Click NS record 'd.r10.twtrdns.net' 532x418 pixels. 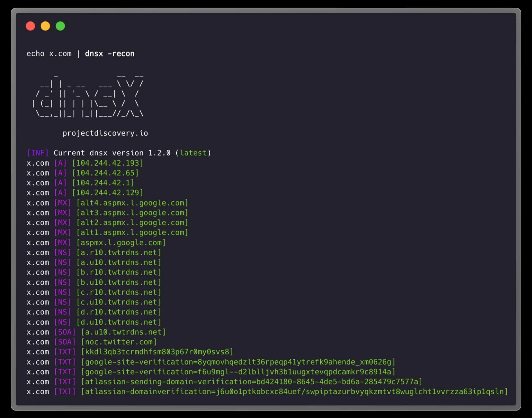coord(119,312)
